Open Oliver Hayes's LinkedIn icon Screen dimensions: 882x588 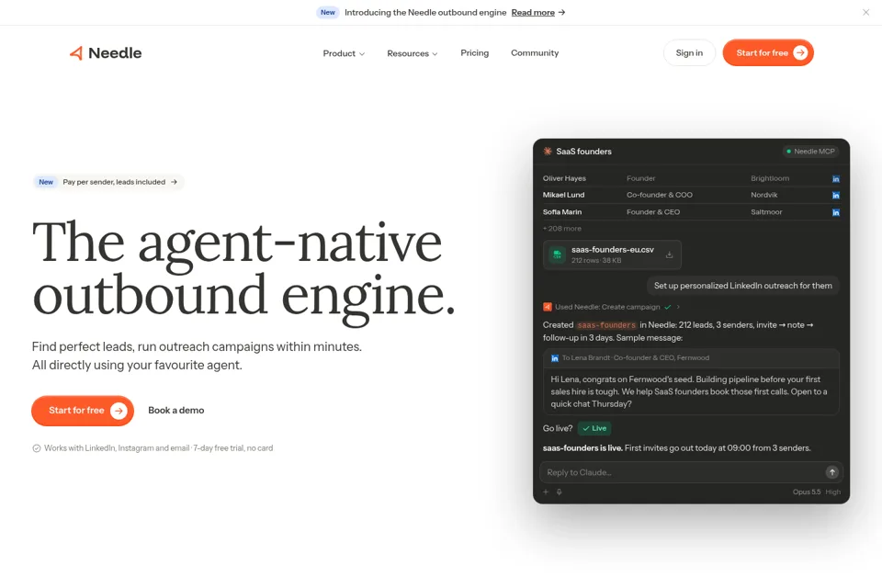pyautogui.click(x=836, y=179)
